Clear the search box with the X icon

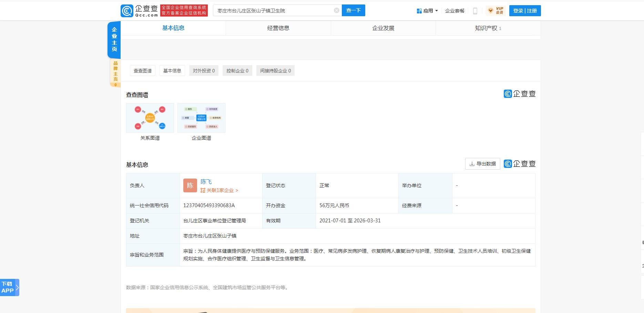click(x=337, y=10)
